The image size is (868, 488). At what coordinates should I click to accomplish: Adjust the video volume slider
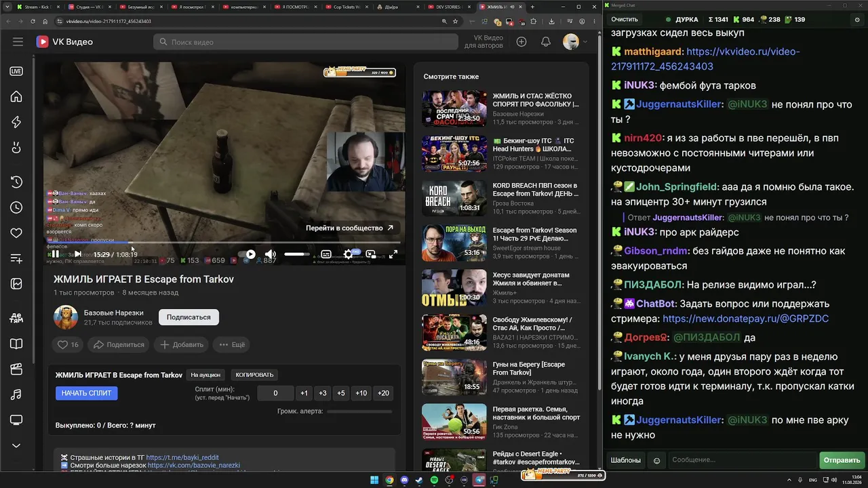tap(297, 254)
